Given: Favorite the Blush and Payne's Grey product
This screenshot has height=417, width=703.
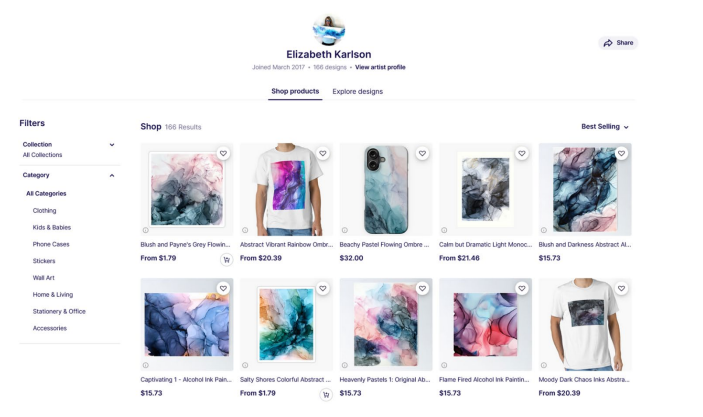Looking at the screenshot, I should click(223, 153).
